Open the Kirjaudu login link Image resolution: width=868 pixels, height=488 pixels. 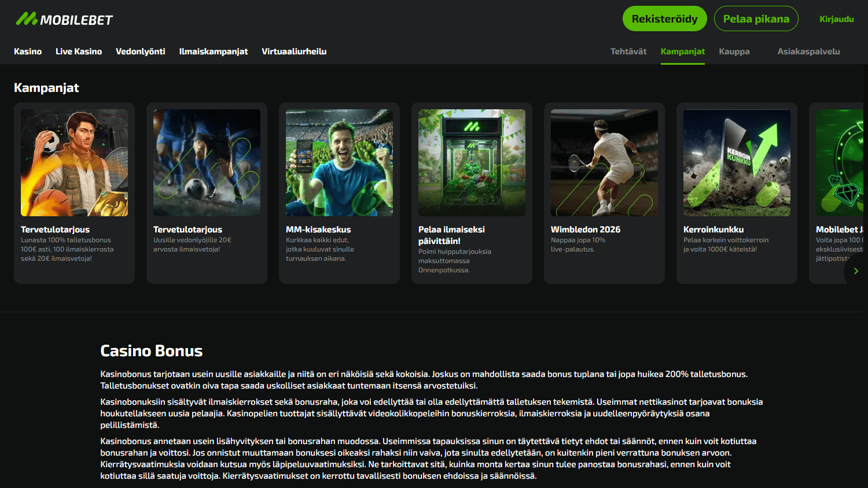836,19
